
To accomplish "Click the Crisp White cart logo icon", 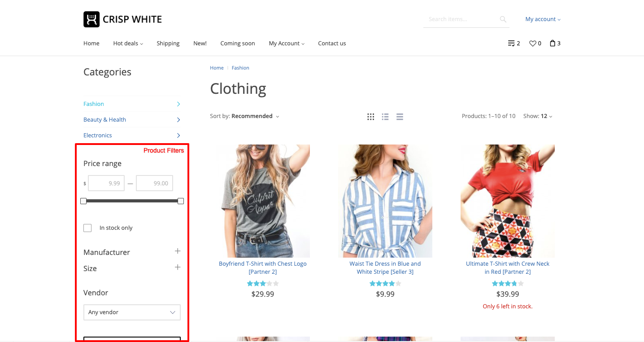I will tap(91, 19).
